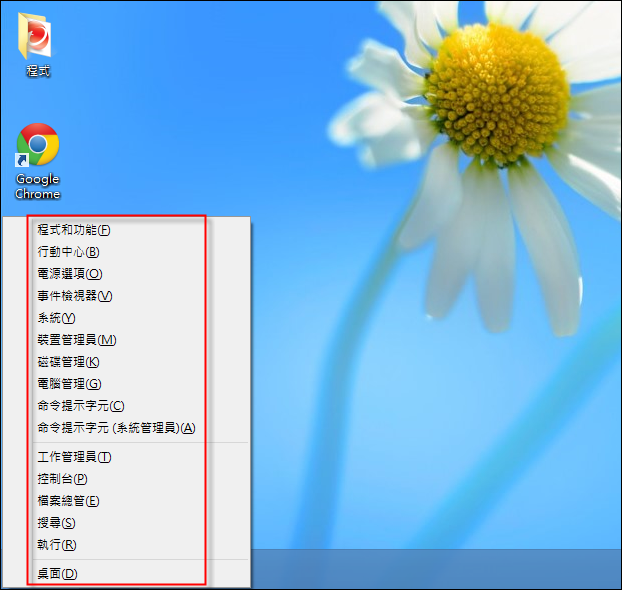The width and height of the screenshot is (622, 590).
Task: Select the 程式 folder icon on desktop
Action: (x=36, y=44)
